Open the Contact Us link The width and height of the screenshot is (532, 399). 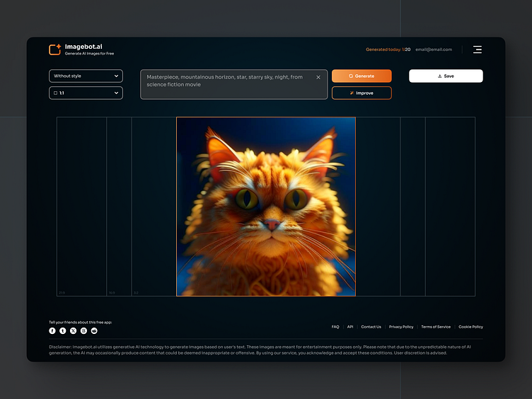pyautogui.click(x=371, y=327)
